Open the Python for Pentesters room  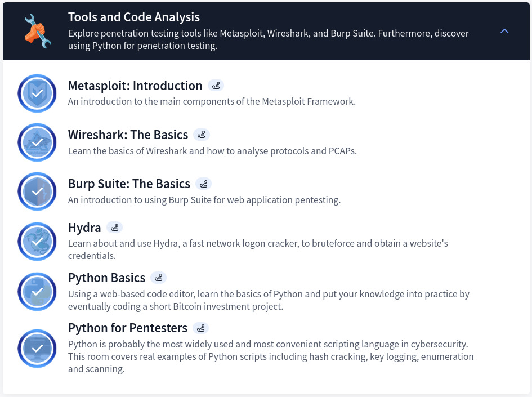pos(128,328)
